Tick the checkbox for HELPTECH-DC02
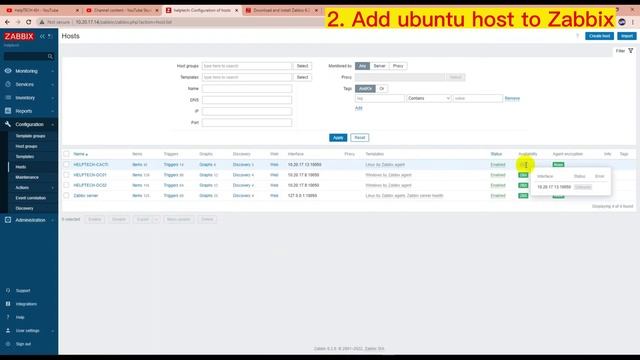Screen dimensions: 640x360 point(66,185)
